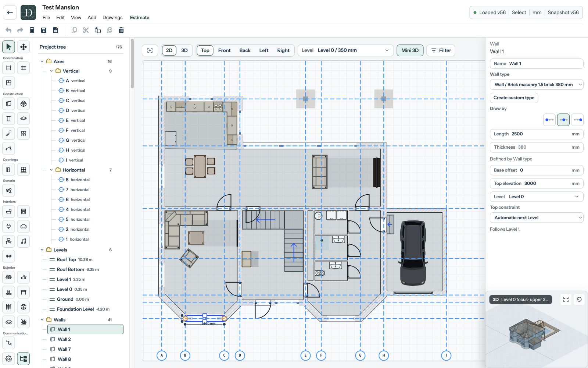
Task: Click the door opening tool icon
Action: [9, 170]
